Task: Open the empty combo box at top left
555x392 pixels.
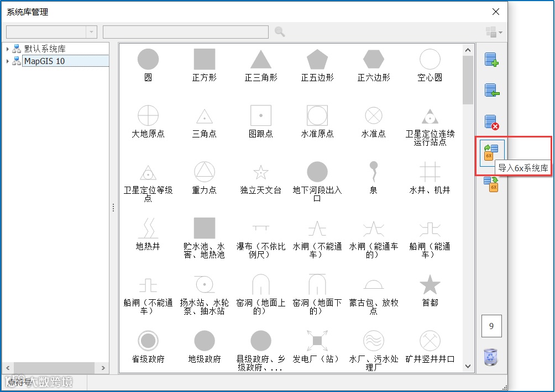Action: pyautogui.click(x=51, y=32)
